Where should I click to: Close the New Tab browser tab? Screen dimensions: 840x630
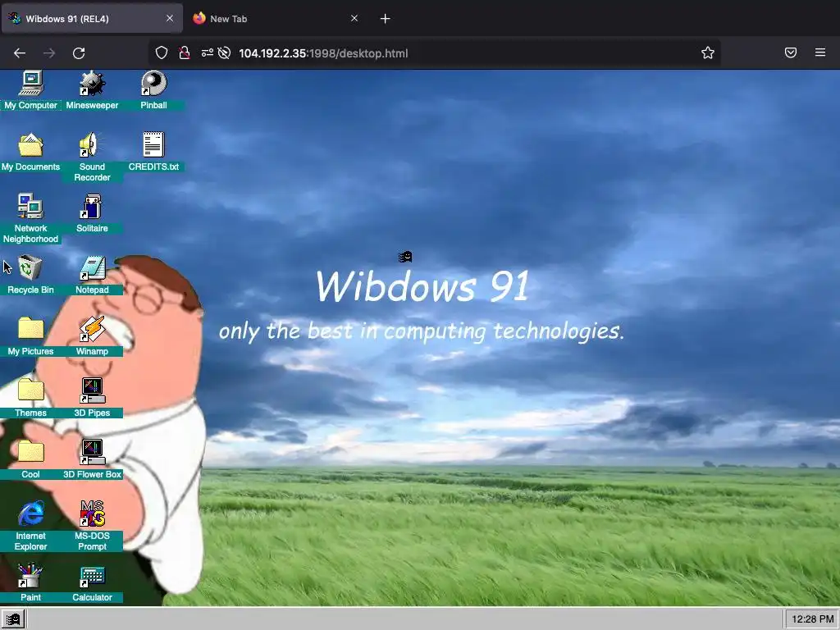(354, 18)
